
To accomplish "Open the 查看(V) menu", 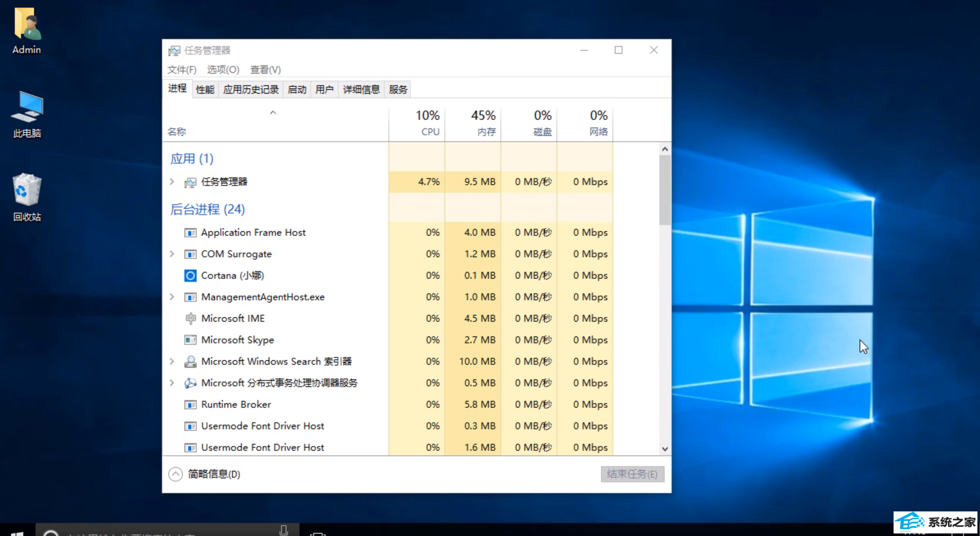I will point(265,70).
